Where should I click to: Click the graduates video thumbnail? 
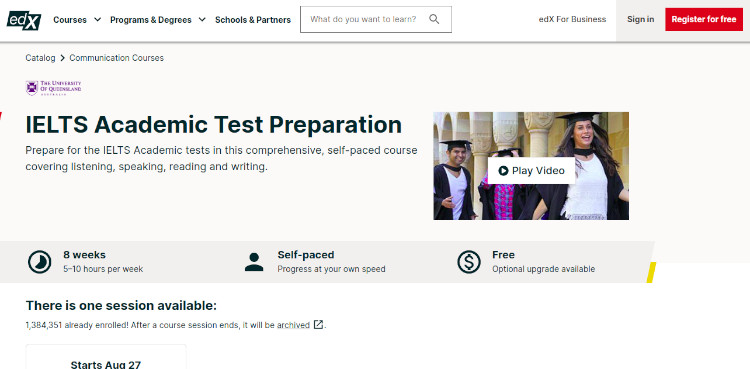(x=531, y=166)
